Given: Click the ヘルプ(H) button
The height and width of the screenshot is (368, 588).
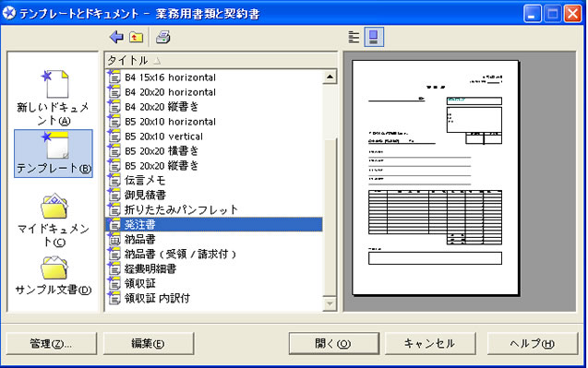Looking at the screenshot, I should 532,343.
